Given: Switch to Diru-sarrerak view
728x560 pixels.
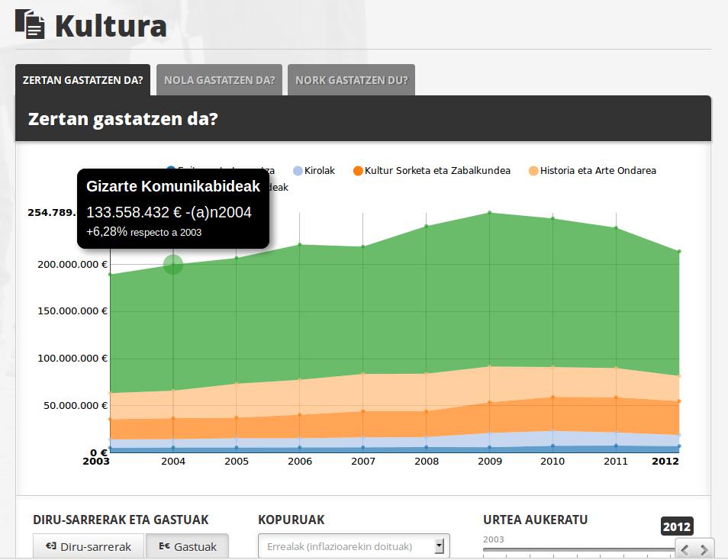Looking at the screenshot, I should (x=88, y=546).
